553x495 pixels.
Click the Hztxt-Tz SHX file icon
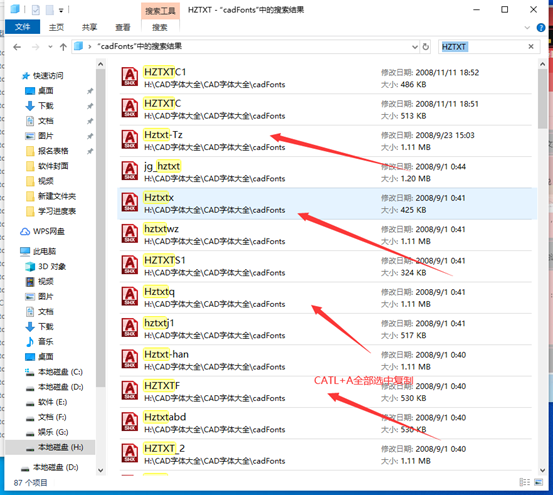point(130,139)
